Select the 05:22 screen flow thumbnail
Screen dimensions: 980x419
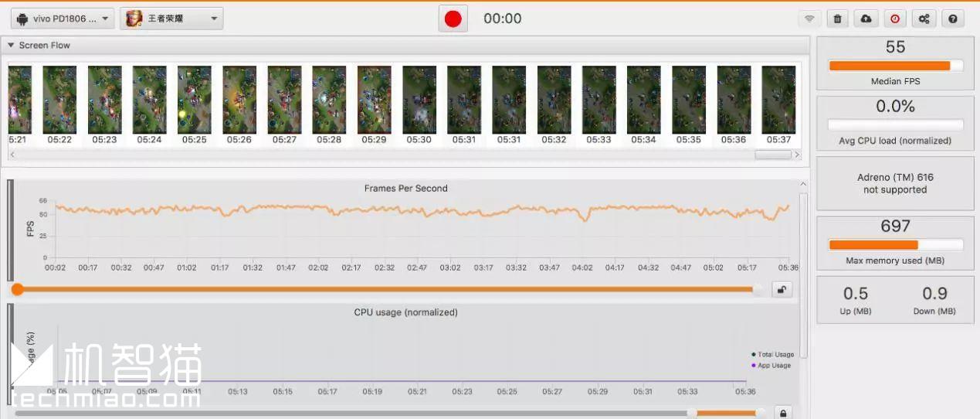click(59, 100)
